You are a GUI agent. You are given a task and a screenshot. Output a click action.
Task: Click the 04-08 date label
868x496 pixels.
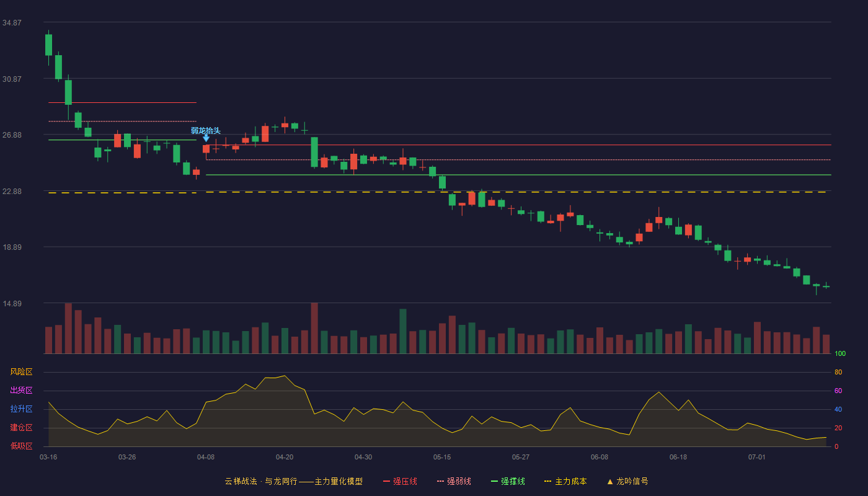click(206, 457)
